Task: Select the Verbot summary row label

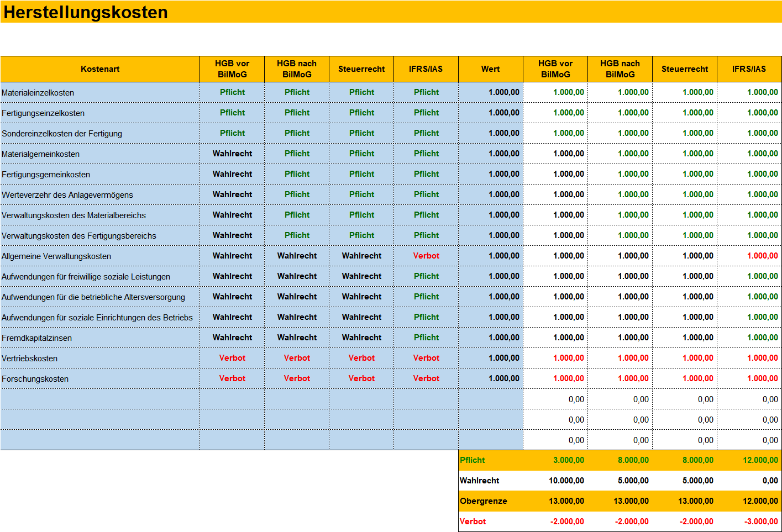Action: tap(473, 522)
